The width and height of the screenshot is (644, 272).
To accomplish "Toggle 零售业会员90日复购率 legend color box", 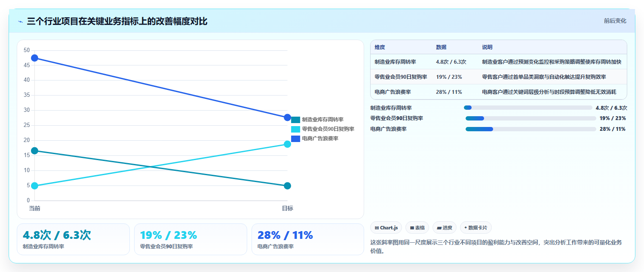I will [x=295, y=129].
